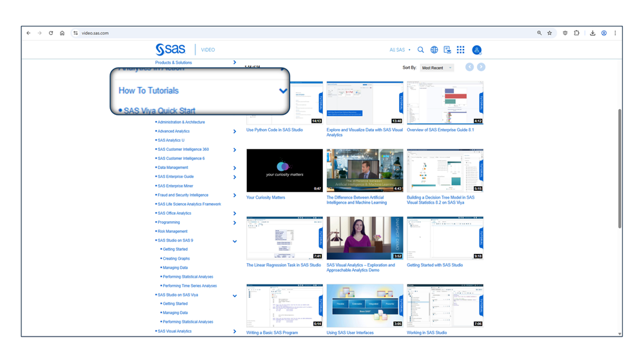Open the SAS user account icon
The image size is (644, 363).
pos(477,50)
